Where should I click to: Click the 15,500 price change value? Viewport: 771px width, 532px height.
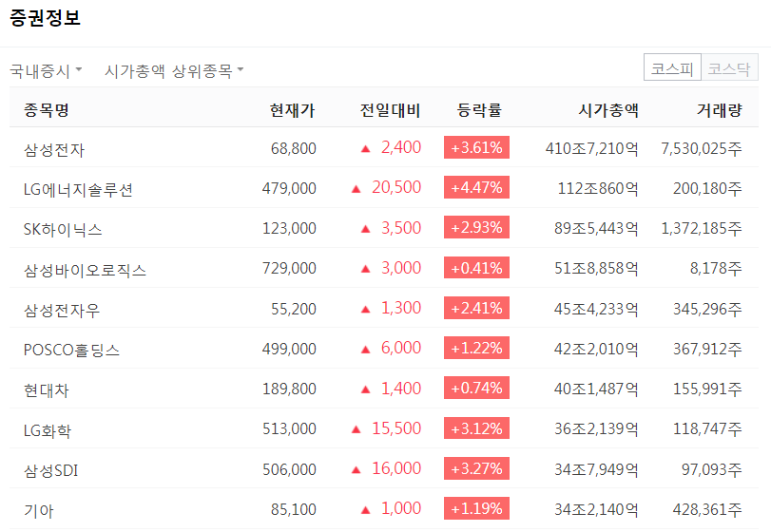tap(396, 428)
